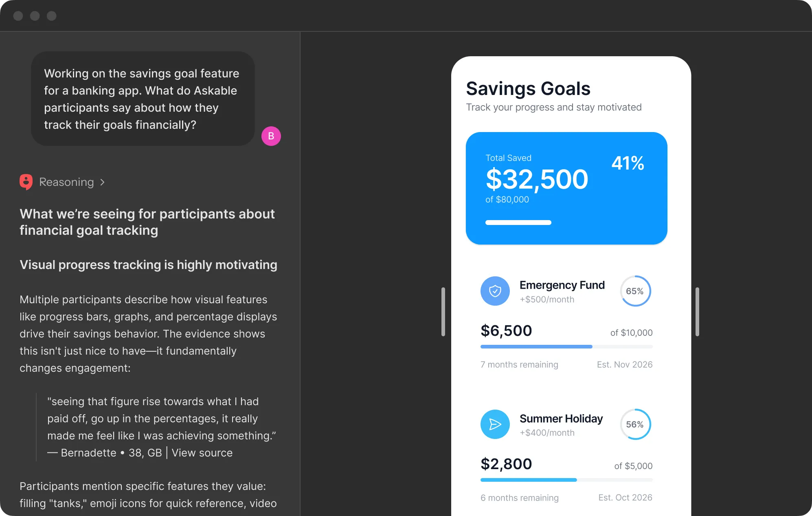Open the Summer Holiday goal title
This screenshot has width=812, height=516.
click(561, 419)
